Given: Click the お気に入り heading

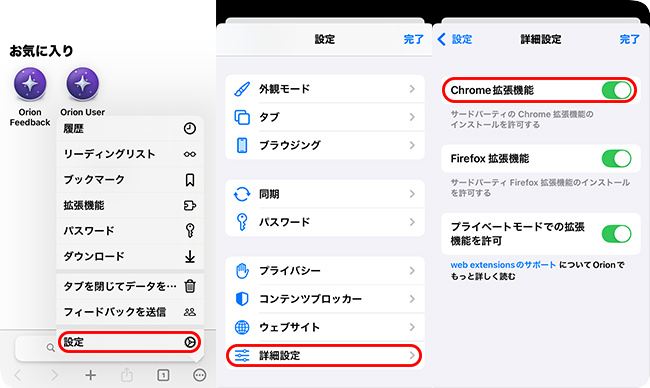Looking at the screenshot, I should coord(41,51).
